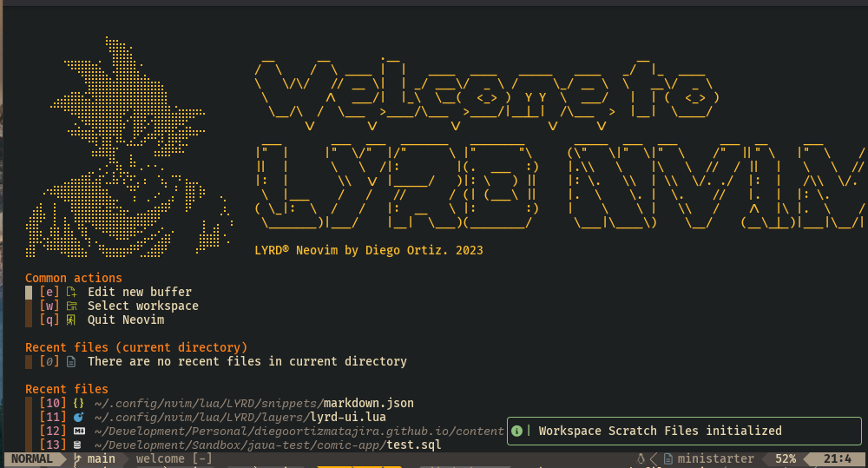868x468 pixels.
Task: Click the Lua icon for lyrd-ui.lua
Action: [79, 417]
